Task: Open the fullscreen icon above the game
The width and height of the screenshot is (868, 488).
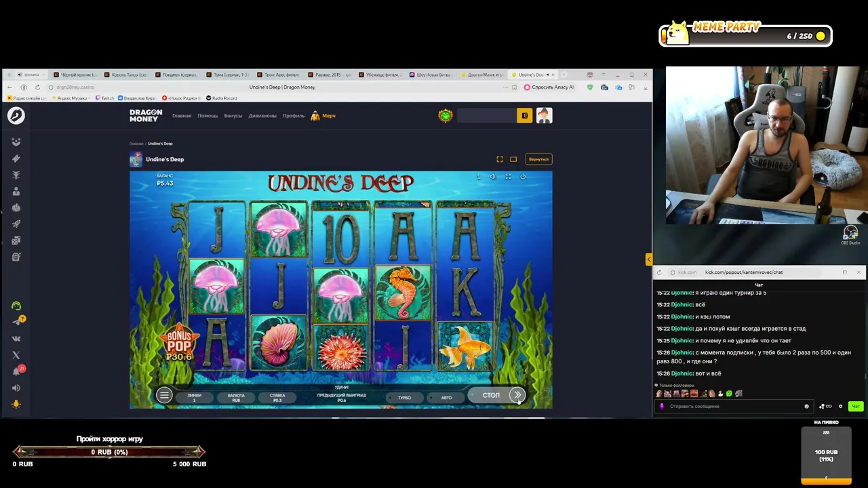Action: (500, 159)
